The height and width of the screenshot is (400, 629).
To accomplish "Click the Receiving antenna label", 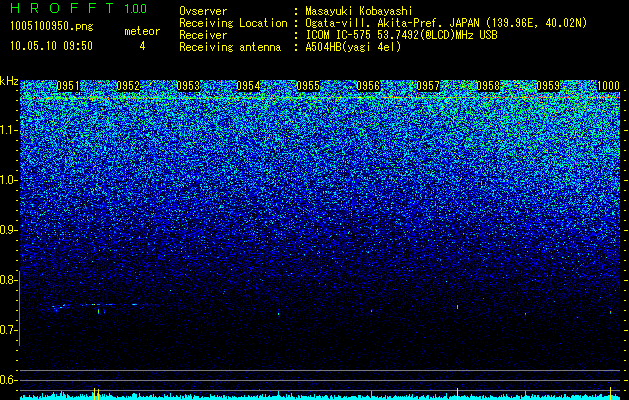I will click(230, 47).
